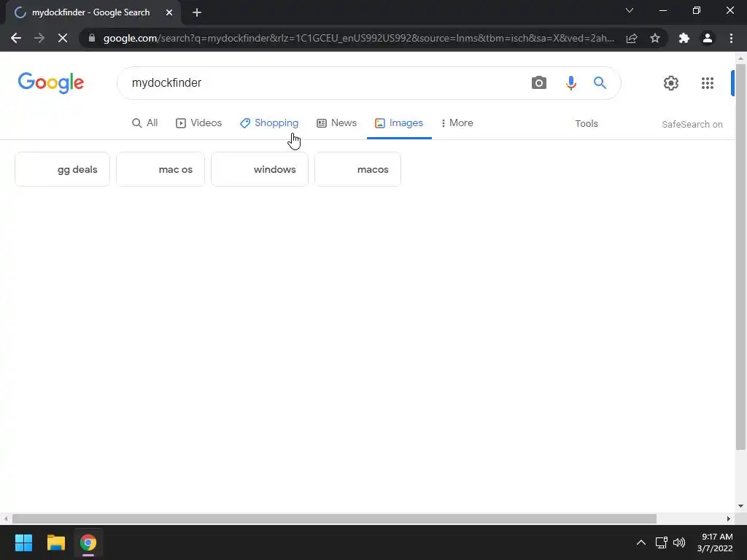
Task: Show hidden tray icons chevron
Action: click(641, 542)
